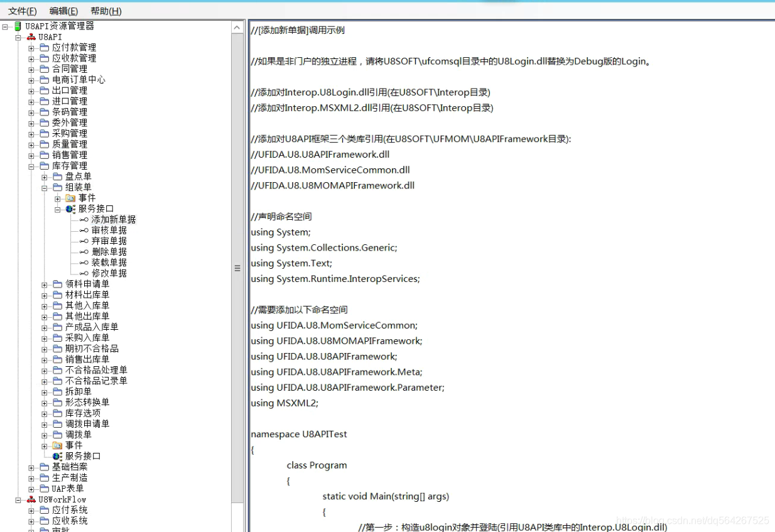Select the 出口管理 tree item
Viewport: 775px width, 532px height.
click(x=70, y=90)
